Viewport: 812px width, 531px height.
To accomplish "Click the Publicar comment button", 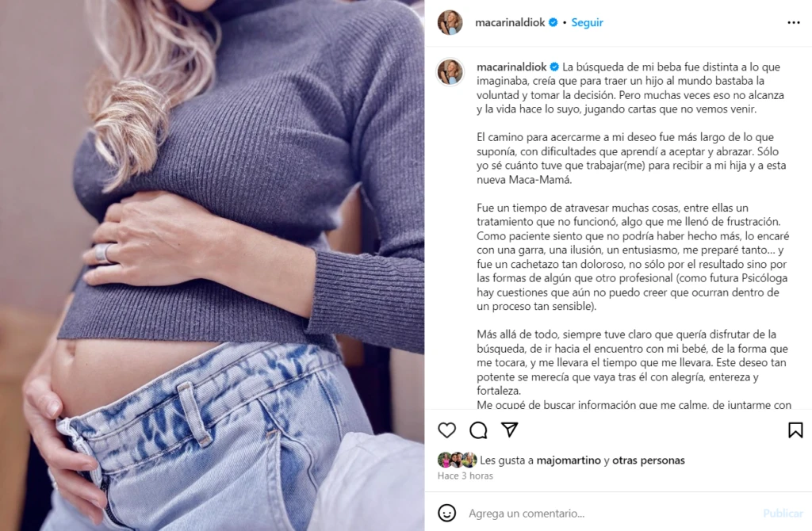I will coord(783,514).
